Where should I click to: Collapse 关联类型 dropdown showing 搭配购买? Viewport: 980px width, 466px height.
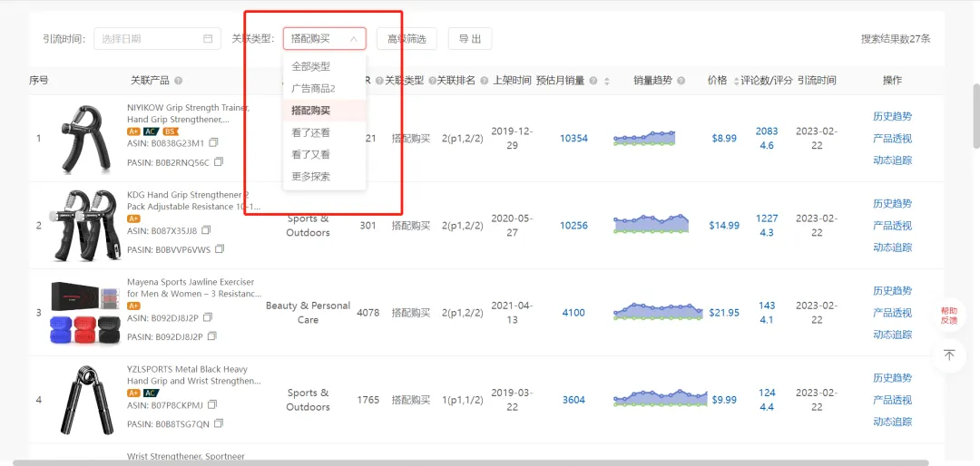point(324,39)
